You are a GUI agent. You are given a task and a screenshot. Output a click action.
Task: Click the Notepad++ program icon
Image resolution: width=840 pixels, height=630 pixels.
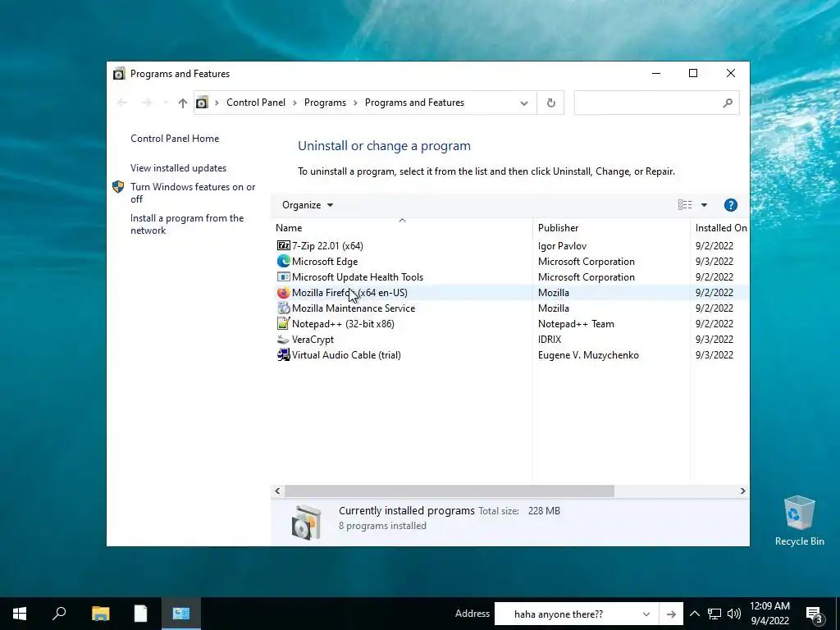(x=283, y=323)
